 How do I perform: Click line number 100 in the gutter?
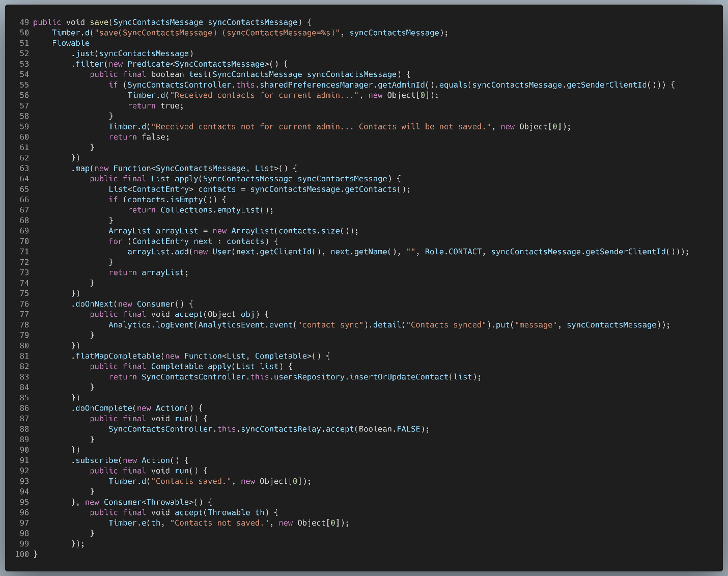pos(22,554)
